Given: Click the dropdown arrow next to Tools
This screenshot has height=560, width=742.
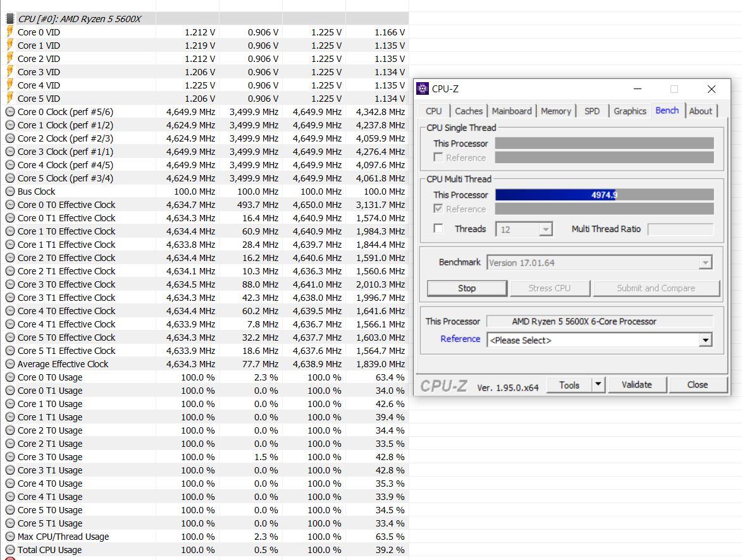Looking at the screenshot, I should (x=598, y=384).
